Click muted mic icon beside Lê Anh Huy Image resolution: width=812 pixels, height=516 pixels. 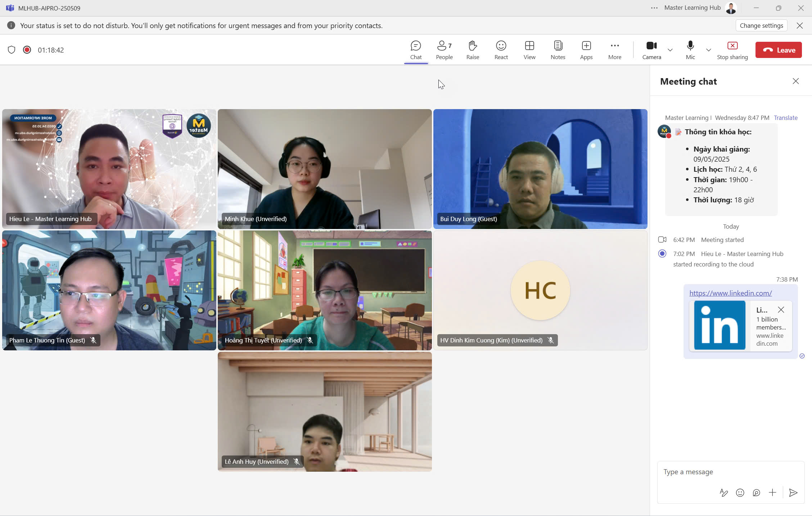(x=297, y=462)
